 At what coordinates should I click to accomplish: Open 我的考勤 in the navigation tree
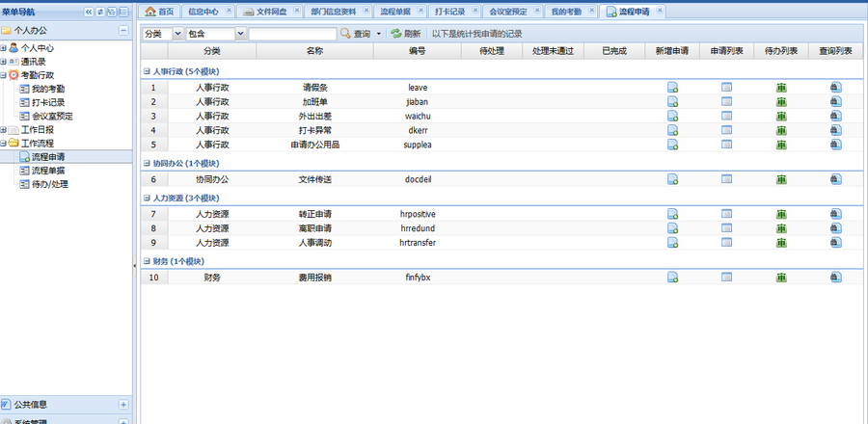click(48, 89)
